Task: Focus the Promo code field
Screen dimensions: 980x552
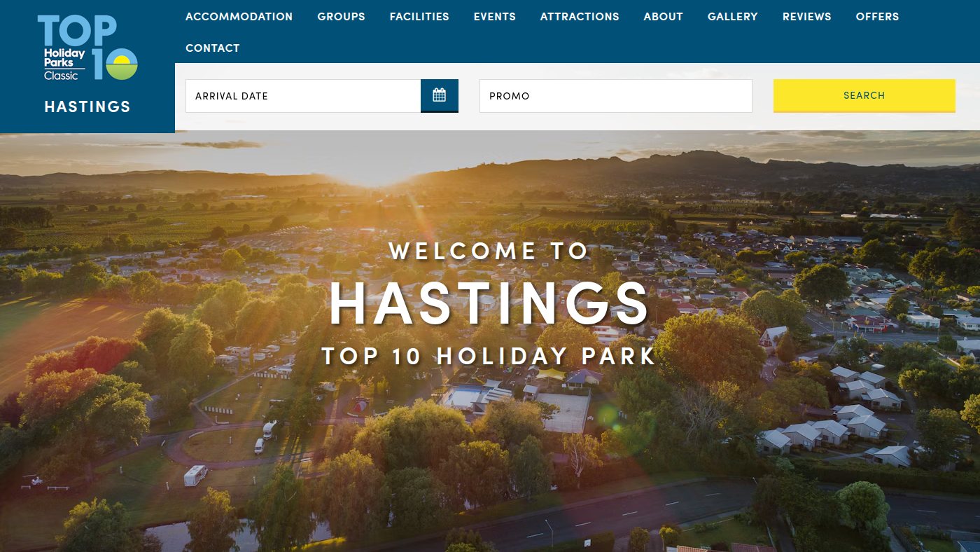Action: coord(615,95)
